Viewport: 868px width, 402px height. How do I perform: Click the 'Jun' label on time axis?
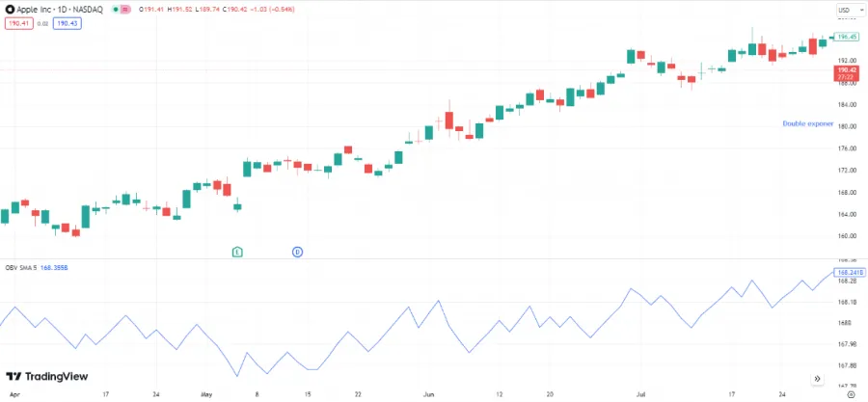427,393
